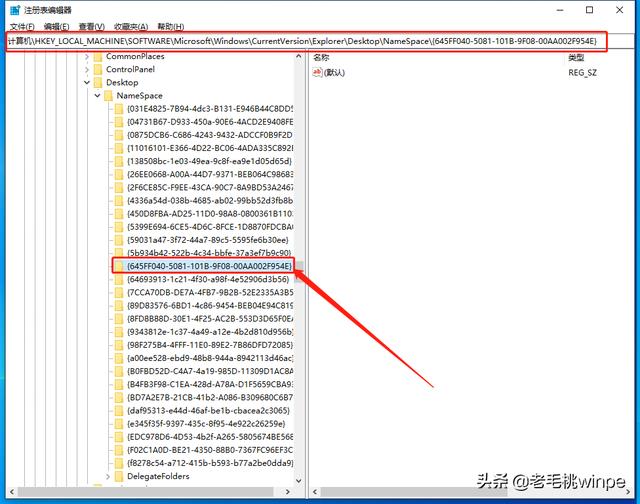This screenshot has width=640, height=504.
Task: Click folder icon of {11016101-E366 key
Action: click(119, 148)
